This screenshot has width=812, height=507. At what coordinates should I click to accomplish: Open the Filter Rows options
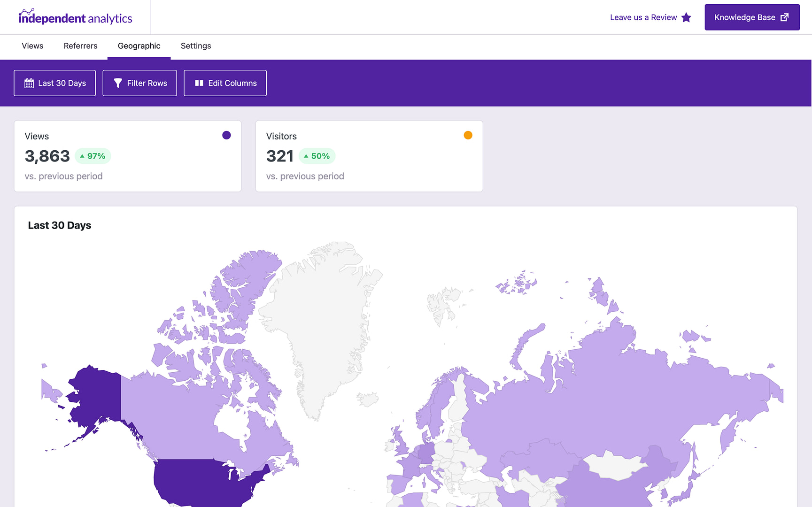tap(139, 83)
